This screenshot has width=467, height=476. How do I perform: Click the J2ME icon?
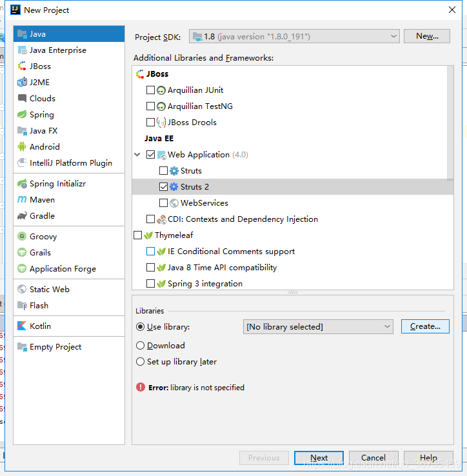pos(22,83)
